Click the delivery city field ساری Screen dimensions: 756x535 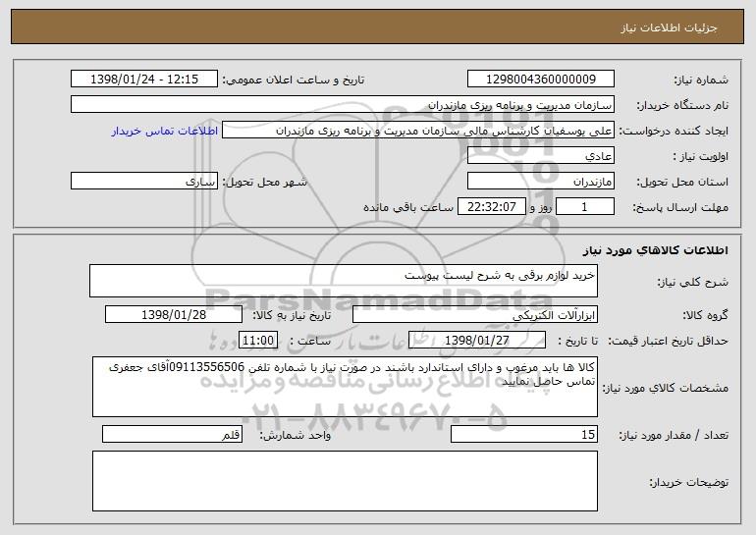coord(144,182)
